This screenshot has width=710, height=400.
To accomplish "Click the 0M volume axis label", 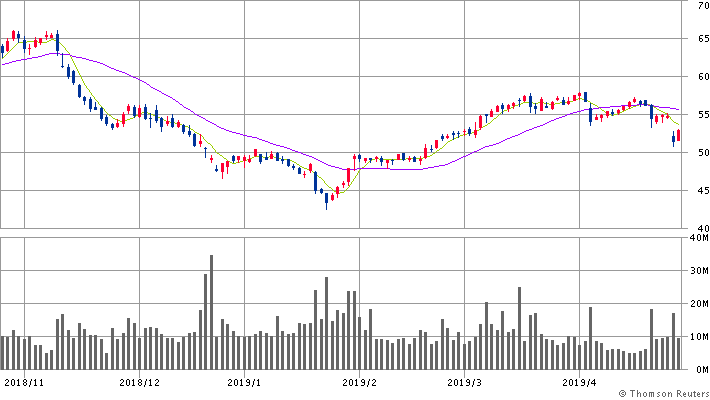I will point(702,370).
